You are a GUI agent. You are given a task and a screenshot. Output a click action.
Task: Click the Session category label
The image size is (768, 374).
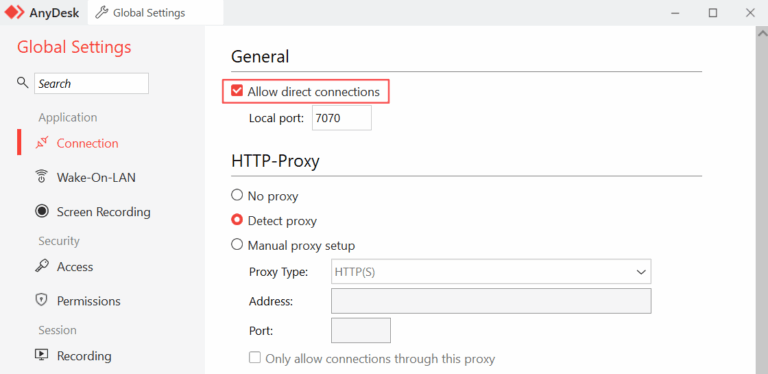tap(57, 330)
